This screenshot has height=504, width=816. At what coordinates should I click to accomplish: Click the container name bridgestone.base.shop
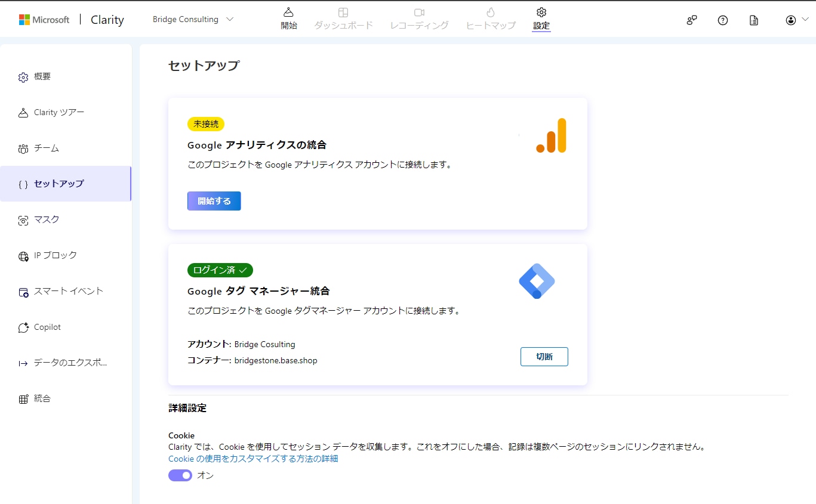[276, 360]
